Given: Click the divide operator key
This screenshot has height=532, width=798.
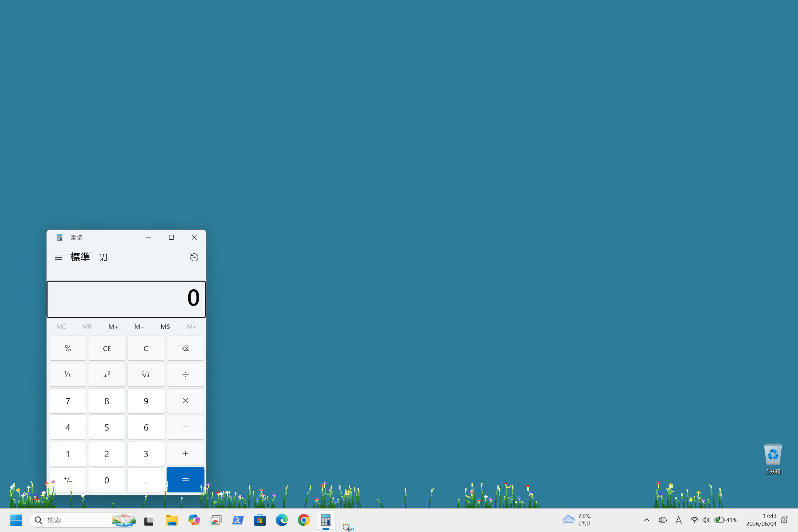Looking at the screenshot, I should tap(186, 375).
